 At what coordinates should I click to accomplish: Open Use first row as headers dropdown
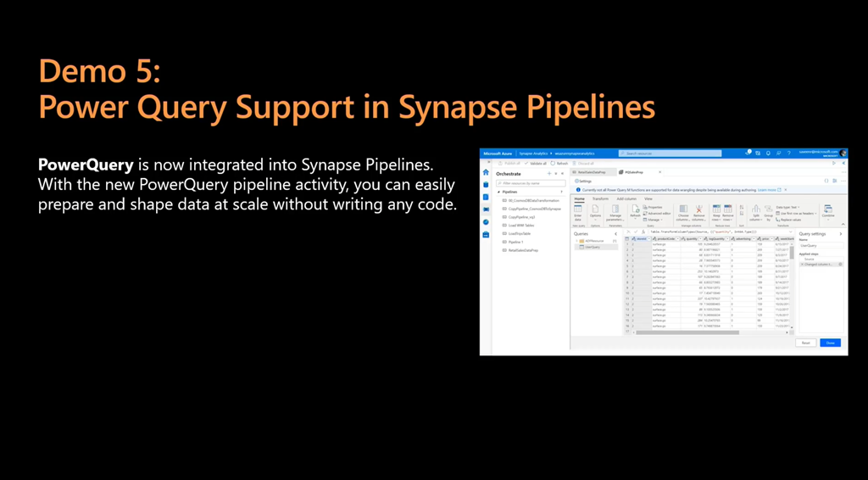pyautogui.click(x=796, y=213)
